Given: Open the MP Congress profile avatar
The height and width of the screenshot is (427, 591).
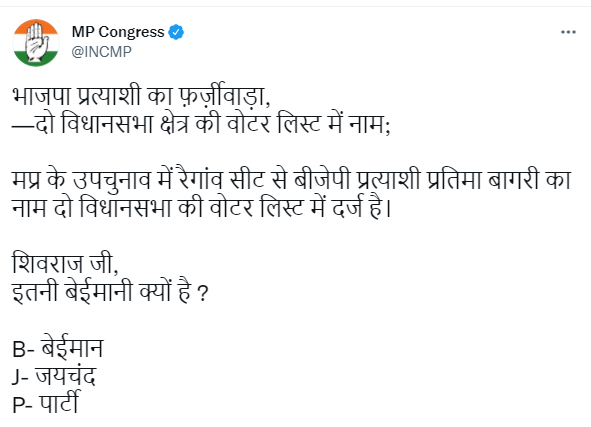Looking at the screenshot, I should pos(36,43).
